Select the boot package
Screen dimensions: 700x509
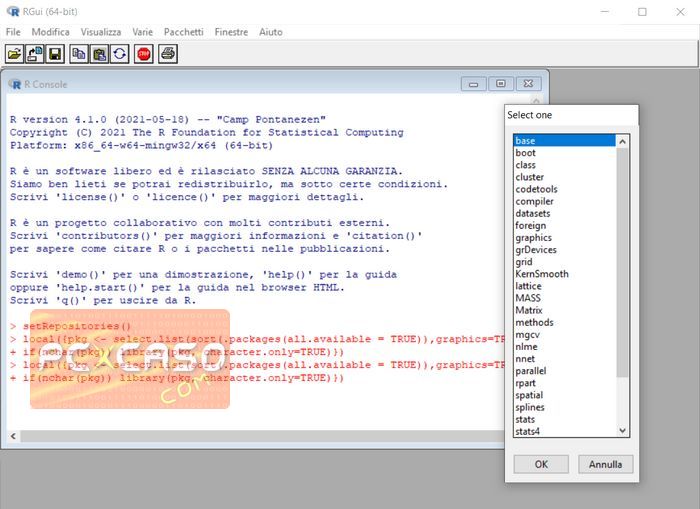(x=564, y=153)
